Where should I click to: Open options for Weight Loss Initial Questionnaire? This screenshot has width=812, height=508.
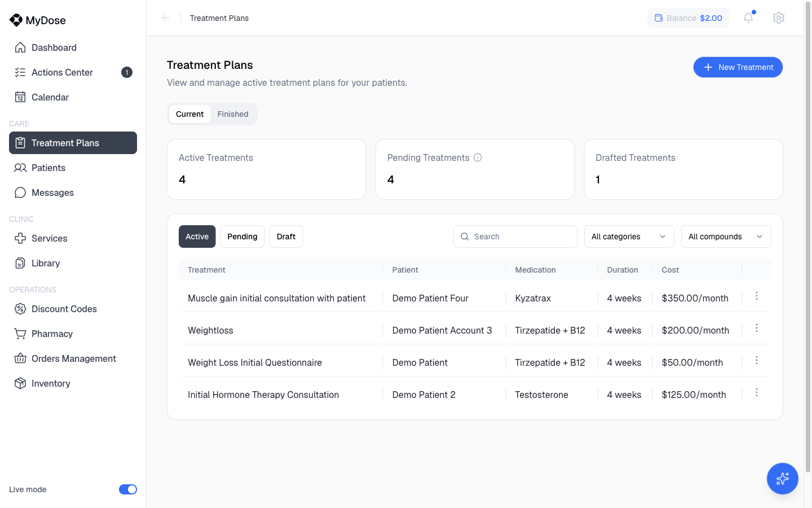pos(757,360)
